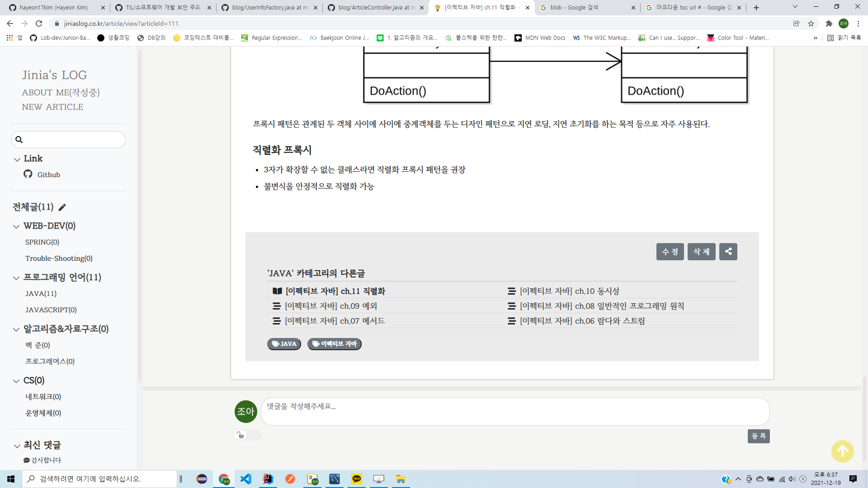Collapse the WEB-DEV(0) category
Screen dimensions: 868x488
[16, 226]
